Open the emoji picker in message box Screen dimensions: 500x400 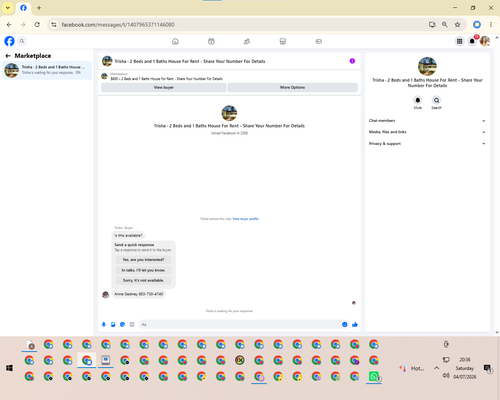pos(344,324)
